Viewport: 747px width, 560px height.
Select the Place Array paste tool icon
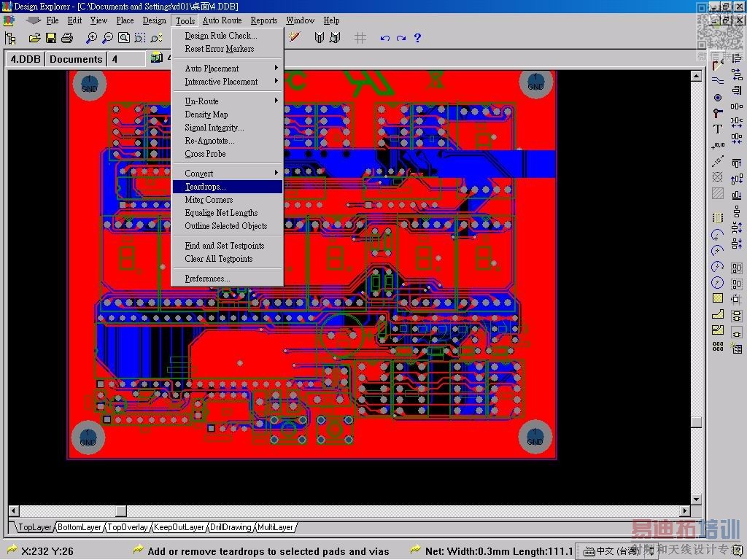point(718,346)
